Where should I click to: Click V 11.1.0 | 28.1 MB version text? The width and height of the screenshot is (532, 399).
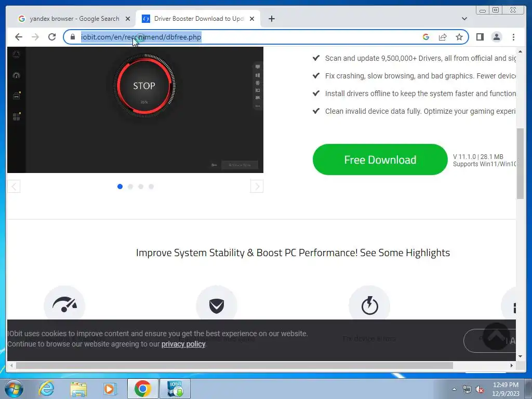click(x=478, y=157)
